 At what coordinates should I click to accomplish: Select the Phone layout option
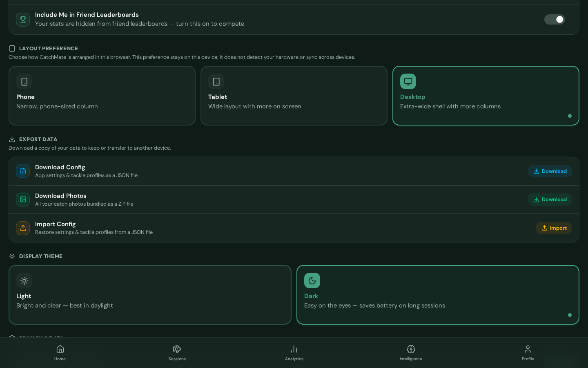(x=102, y=96)
